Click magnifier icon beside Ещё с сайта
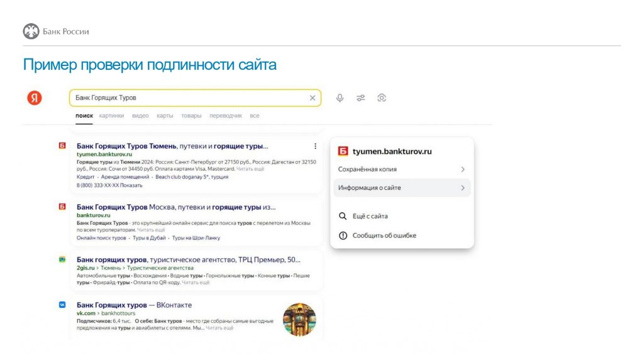644x362 pixels. click(x=343, y=216)
